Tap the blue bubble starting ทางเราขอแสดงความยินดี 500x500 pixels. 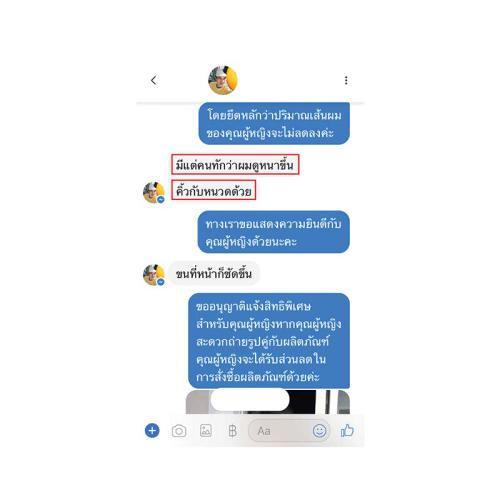(x=273, y=232)
